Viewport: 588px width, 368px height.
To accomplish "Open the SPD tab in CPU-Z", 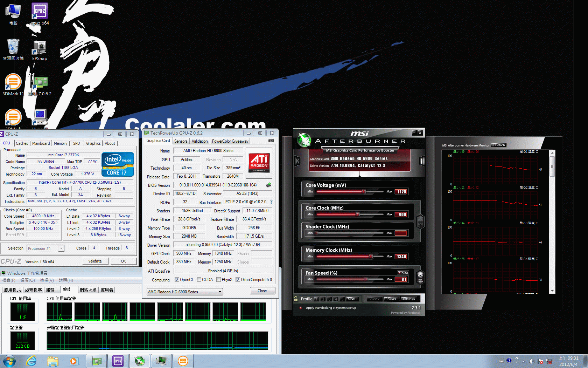I will (x=77, y=143).
